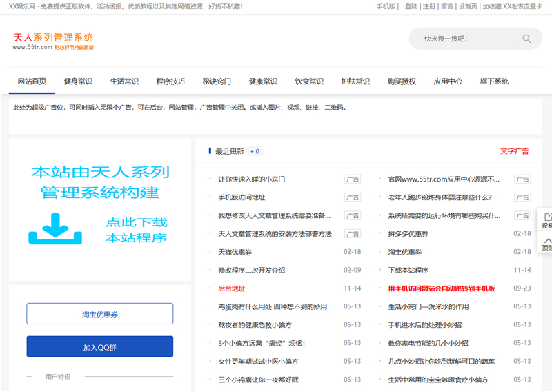Go to the 健身常识 navigation tab
552x392 pixels.
click(78, 81)
